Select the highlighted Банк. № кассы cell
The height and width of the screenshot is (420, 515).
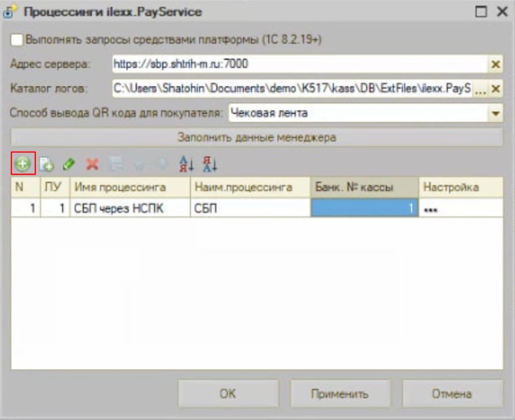click(x=365, y=208)
